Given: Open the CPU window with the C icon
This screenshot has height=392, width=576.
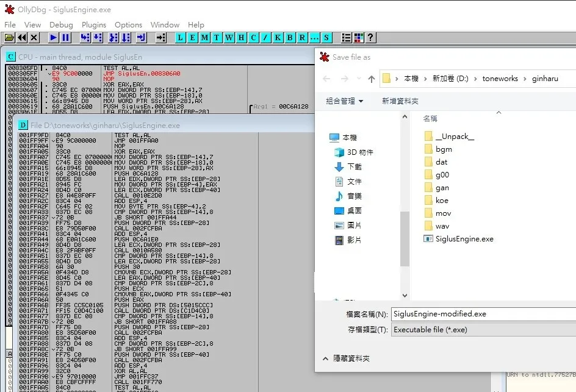Looking at the screenshot, I should 253,38.
